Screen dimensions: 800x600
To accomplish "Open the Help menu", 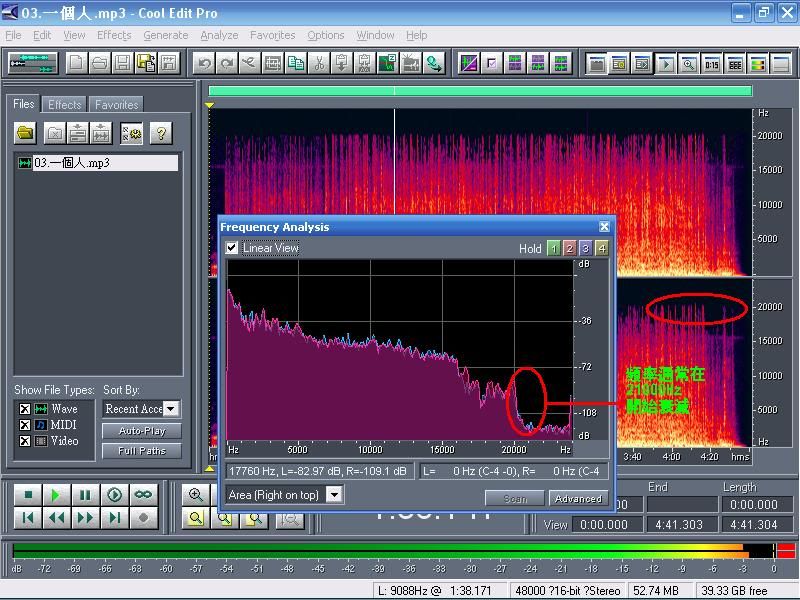I will pos(416,35).
